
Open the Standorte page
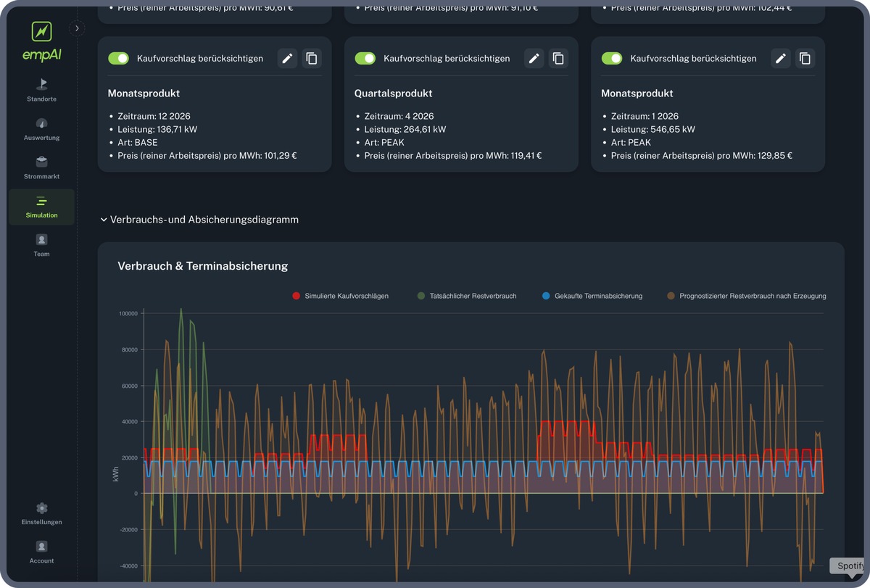[41, 85]
